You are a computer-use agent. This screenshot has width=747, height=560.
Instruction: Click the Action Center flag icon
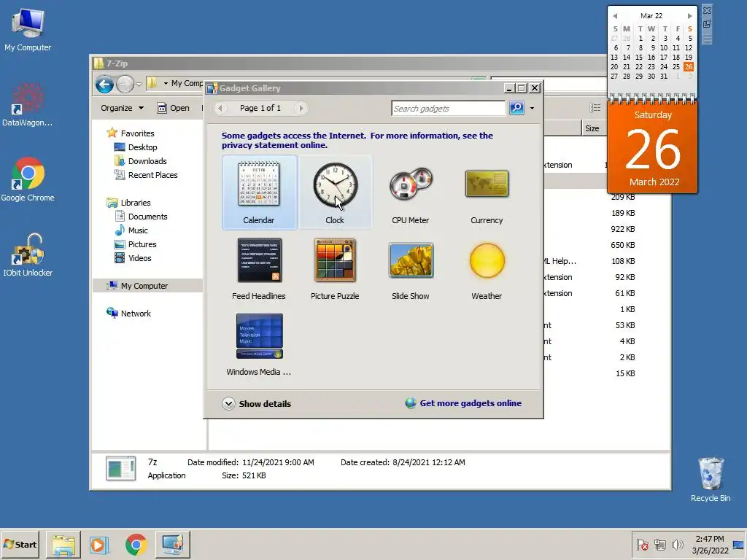pyautogui.click(x=642, y=544)
